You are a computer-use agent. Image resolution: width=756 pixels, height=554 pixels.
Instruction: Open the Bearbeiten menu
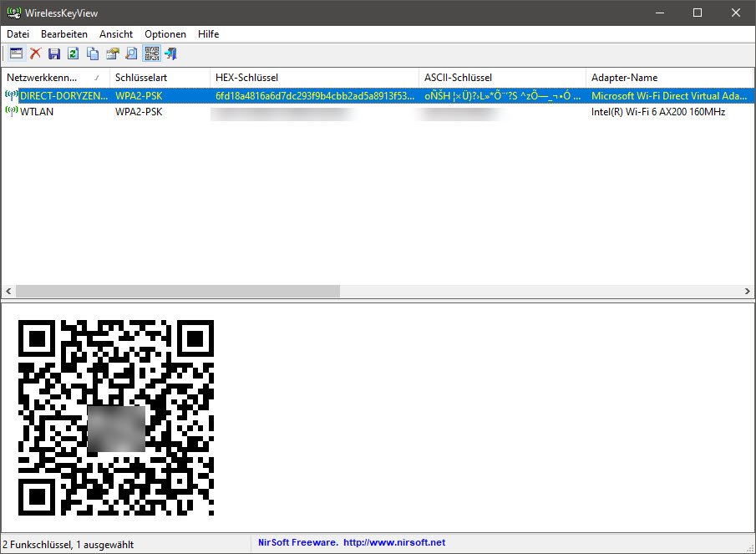(64, 34)
